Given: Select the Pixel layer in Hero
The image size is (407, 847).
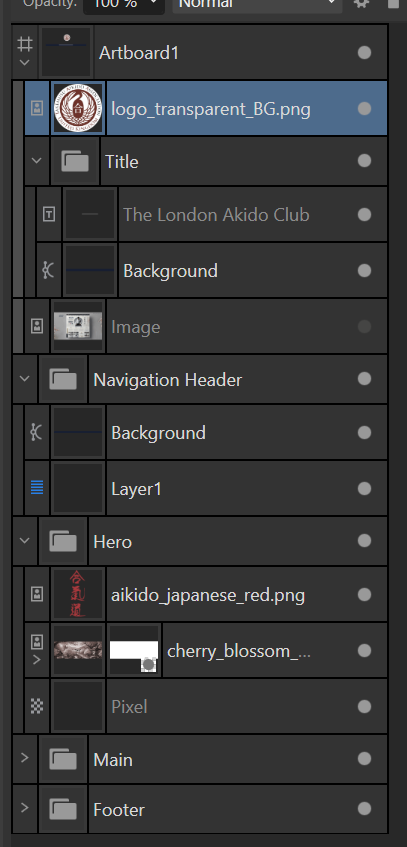Looking at the screenshot, I should pos(206,706).
